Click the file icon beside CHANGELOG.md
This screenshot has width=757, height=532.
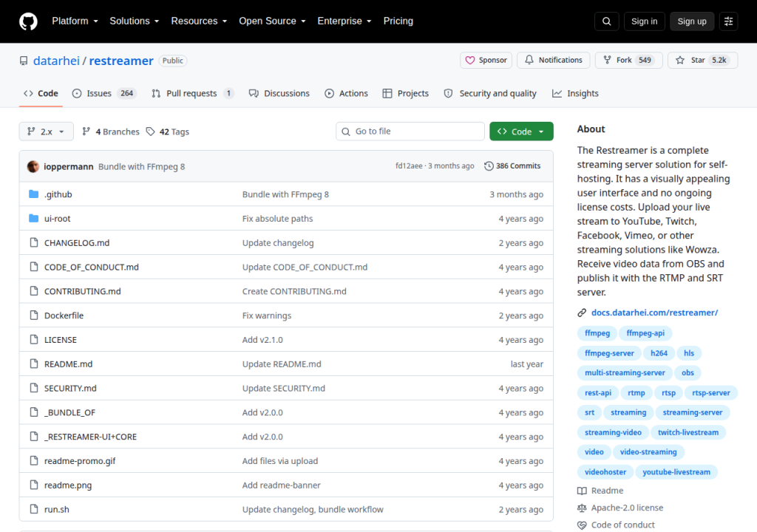point(34,242)
